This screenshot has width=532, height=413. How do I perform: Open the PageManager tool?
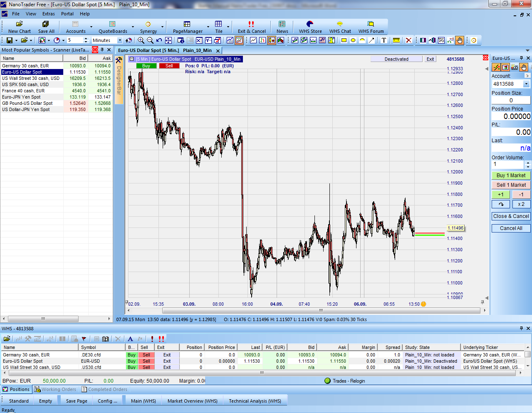pyautogui.click(x=188, y=27)
